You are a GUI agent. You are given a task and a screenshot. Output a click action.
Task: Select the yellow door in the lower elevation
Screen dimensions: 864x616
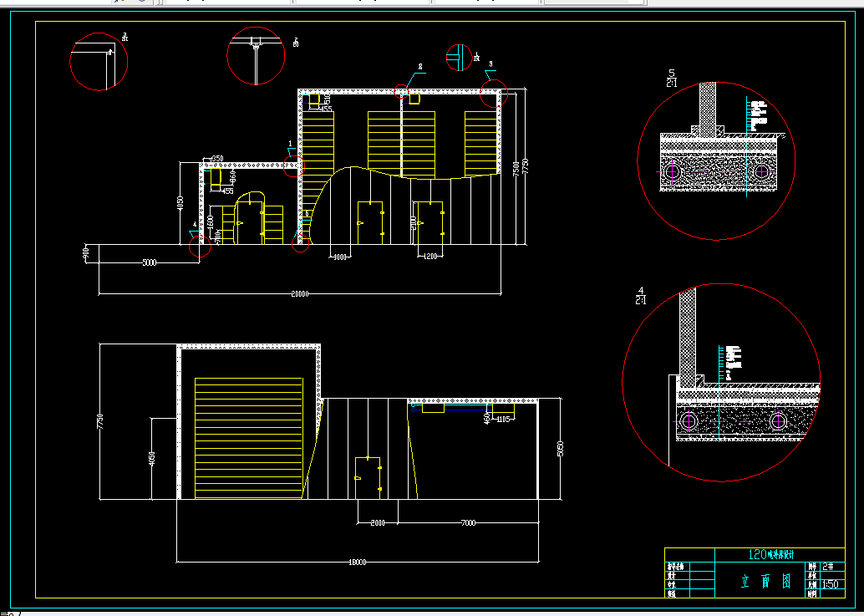368,478
